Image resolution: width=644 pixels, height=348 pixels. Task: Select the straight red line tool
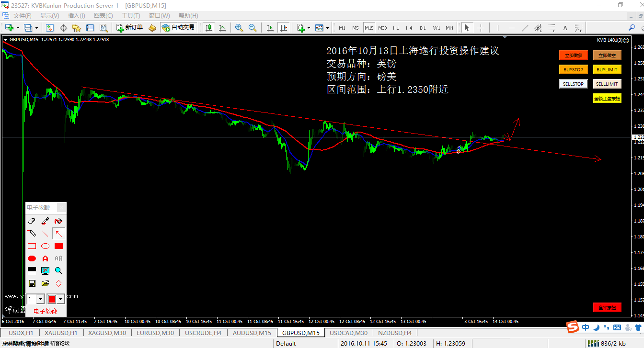point(45,234)
